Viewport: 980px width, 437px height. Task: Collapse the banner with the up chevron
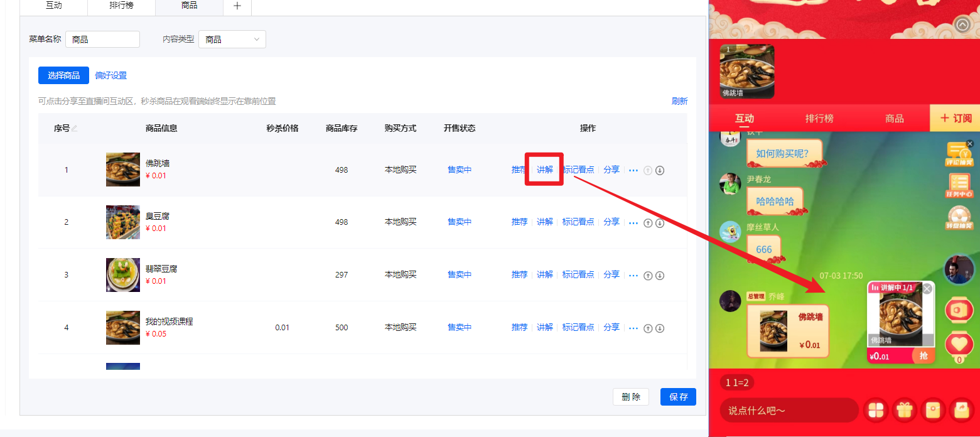tap(962, 24)
